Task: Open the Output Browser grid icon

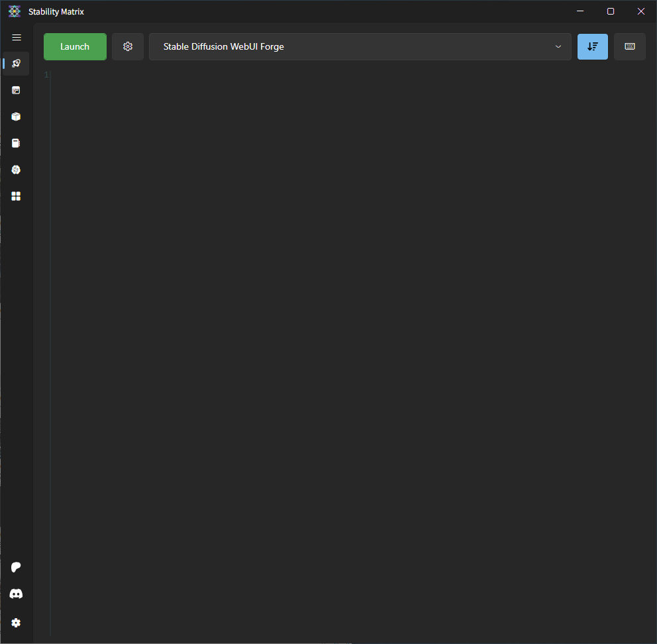Action: tap(16, 196)
